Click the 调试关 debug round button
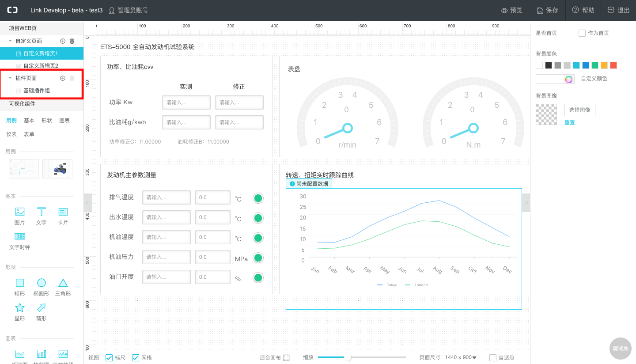The width and height of the screenshot is (636, 364). [x=620, y=348]
